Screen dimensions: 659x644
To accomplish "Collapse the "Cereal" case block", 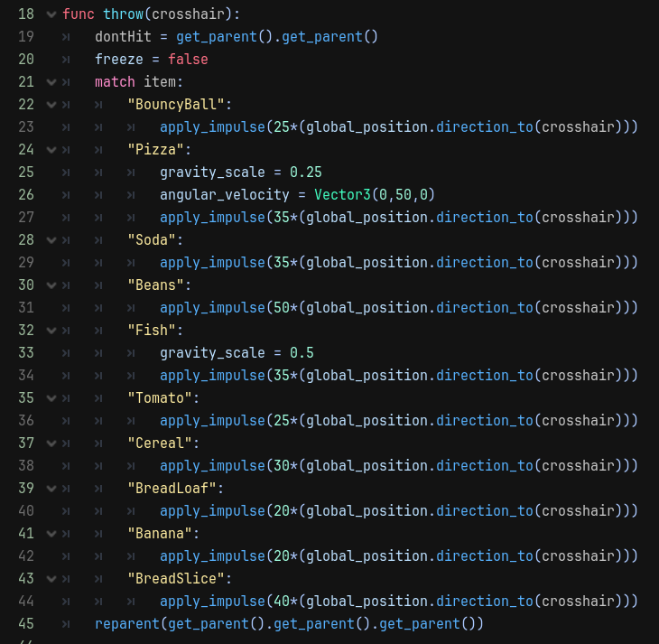I will click(x=51, y=443).
